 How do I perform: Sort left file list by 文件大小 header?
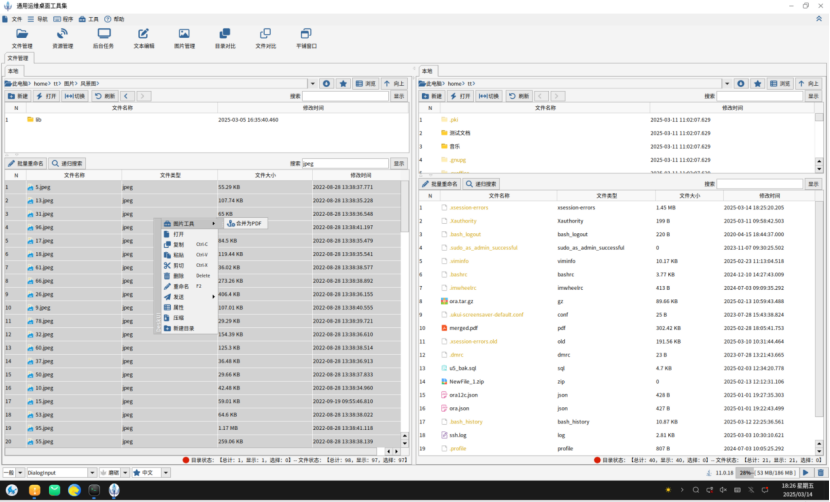(x=265, y=175)
